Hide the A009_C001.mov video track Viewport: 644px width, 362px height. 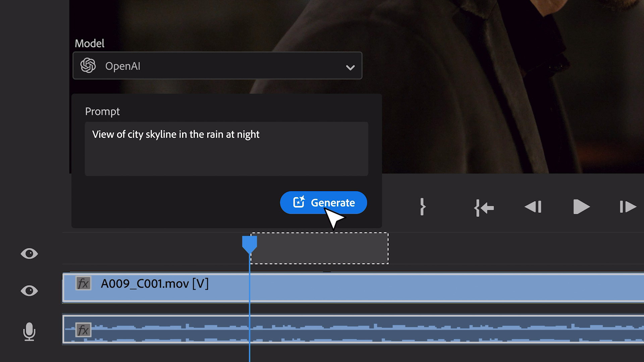pos(29,291)
